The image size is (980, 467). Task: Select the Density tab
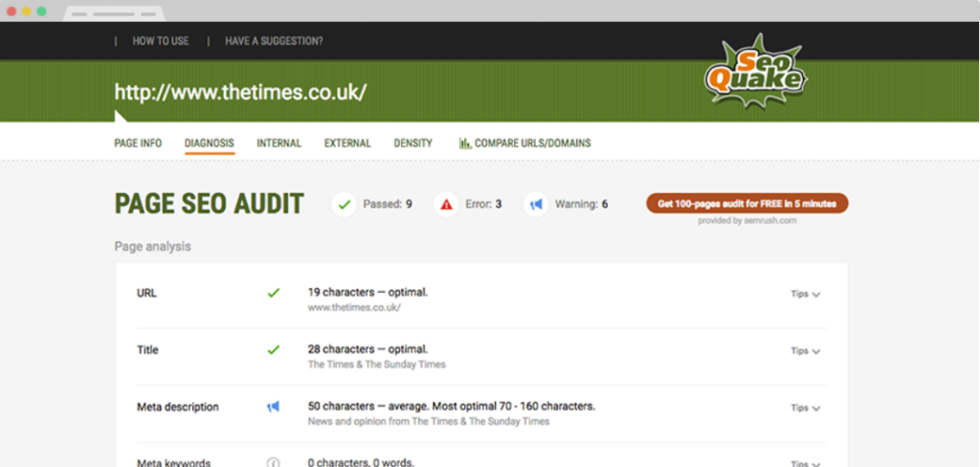[412, 144]
